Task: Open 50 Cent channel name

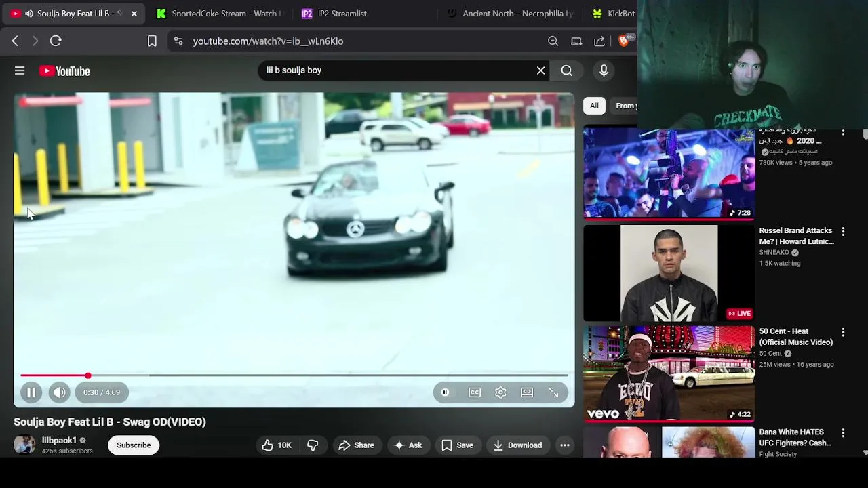Action: tap(770, 354)
